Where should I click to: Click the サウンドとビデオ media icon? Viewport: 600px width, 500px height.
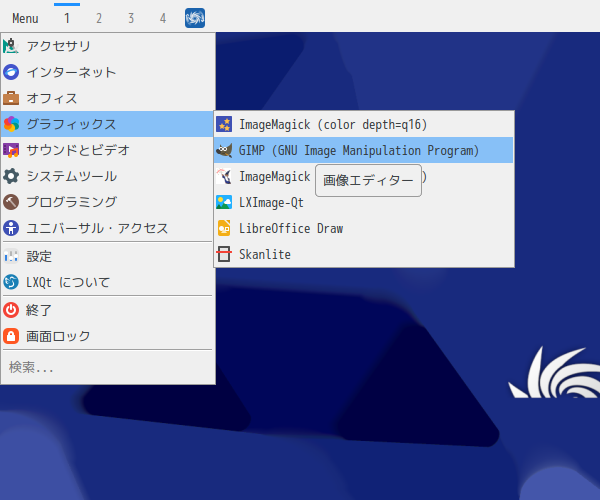[11, 150]
